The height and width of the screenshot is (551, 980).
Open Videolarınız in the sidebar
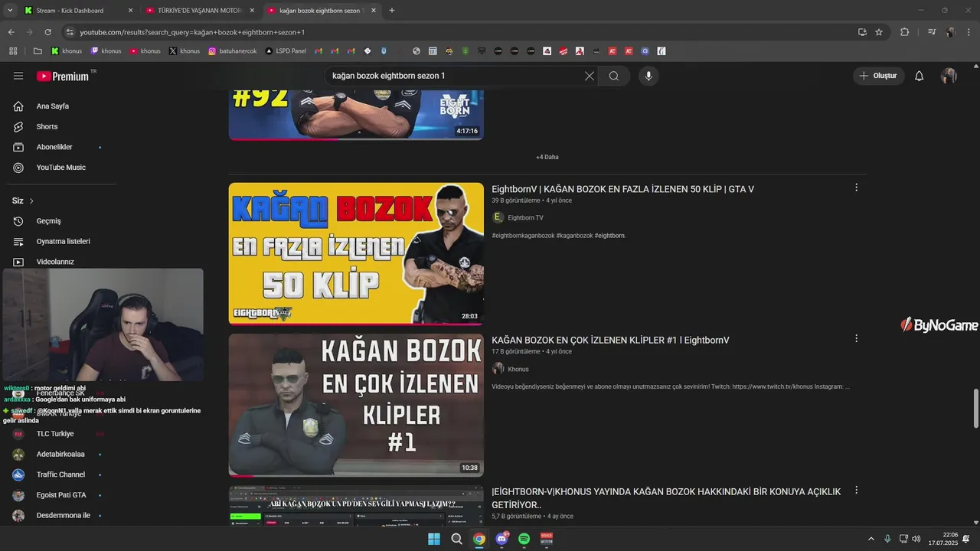(x=55, y=262)
